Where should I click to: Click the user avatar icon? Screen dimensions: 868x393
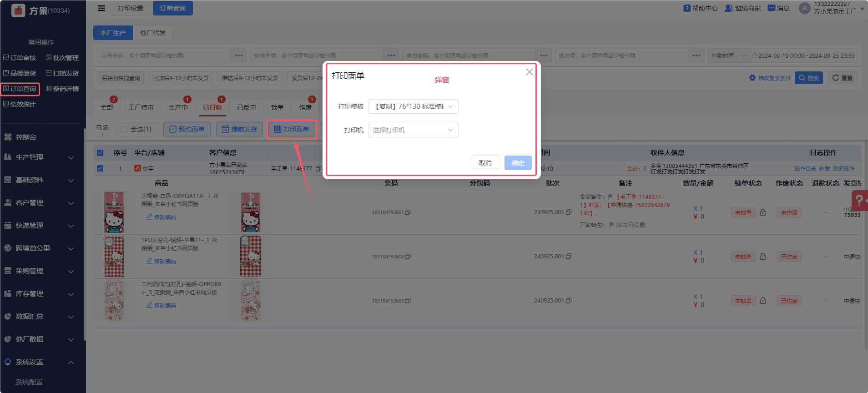[x=805, y=8]
